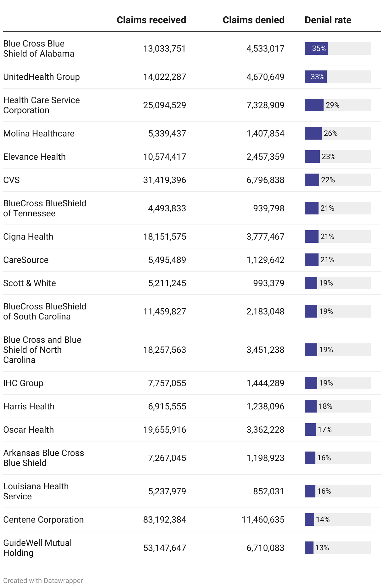Screen dimensions: 384x588
Task: Click the 26% denial rate for Molina Healthcare
Action: [x=331, y=133]
